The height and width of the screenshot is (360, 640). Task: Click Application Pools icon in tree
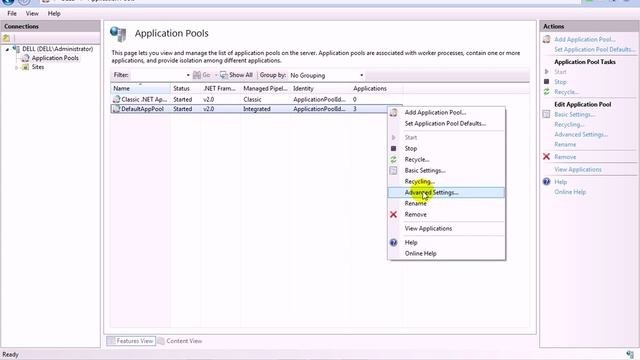point(25,58)
